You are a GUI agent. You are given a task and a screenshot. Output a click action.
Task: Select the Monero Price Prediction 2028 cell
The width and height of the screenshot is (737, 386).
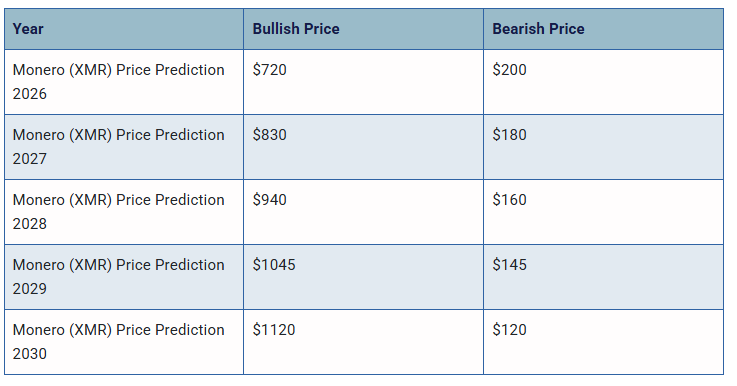(124, 212)
